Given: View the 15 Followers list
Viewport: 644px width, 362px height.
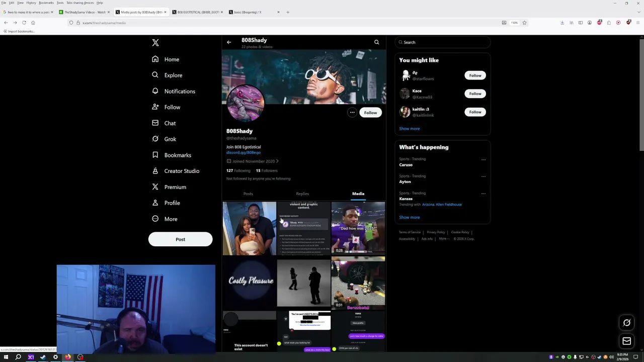Looking at the screenshot, I should (267, 170).
